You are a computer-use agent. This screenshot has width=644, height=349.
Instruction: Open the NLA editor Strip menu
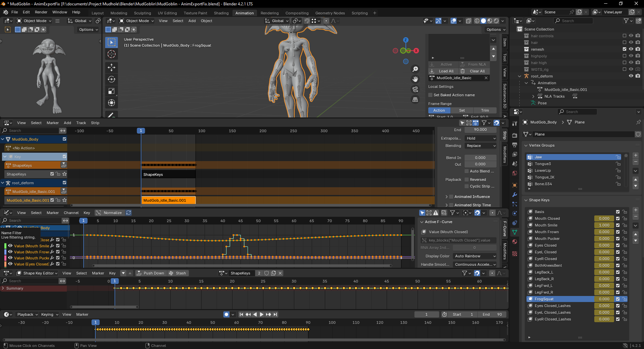[x=95, y=123]
